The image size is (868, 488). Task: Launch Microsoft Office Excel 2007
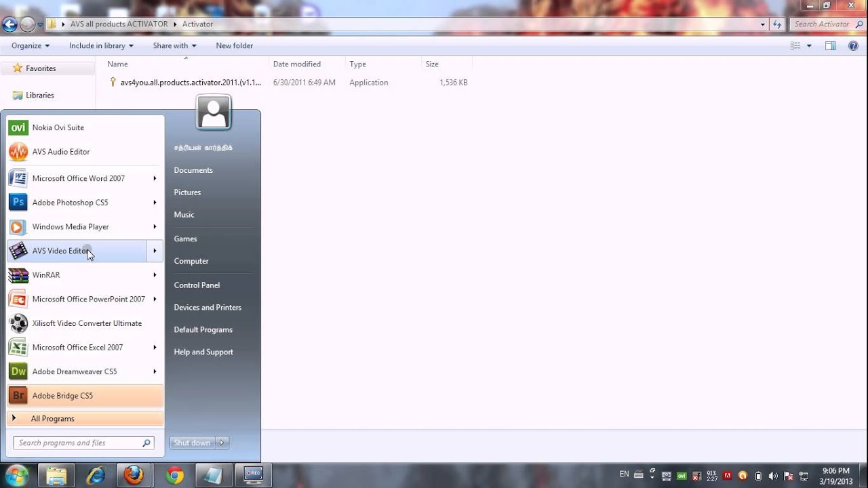coord(77,347)
